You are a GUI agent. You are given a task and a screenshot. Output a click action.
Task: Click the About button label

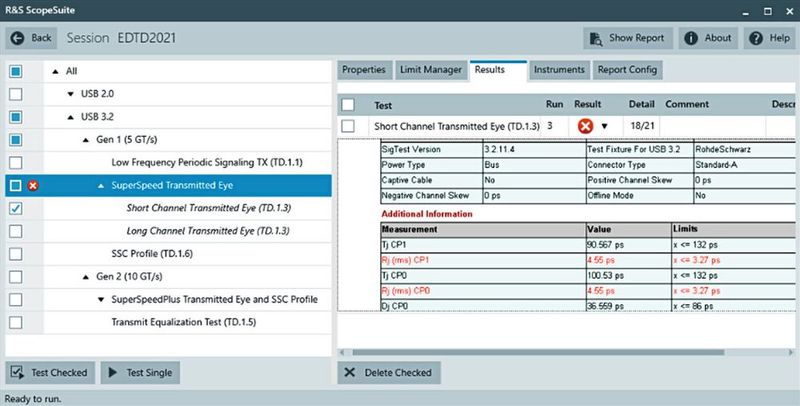[x=718, y=38]
